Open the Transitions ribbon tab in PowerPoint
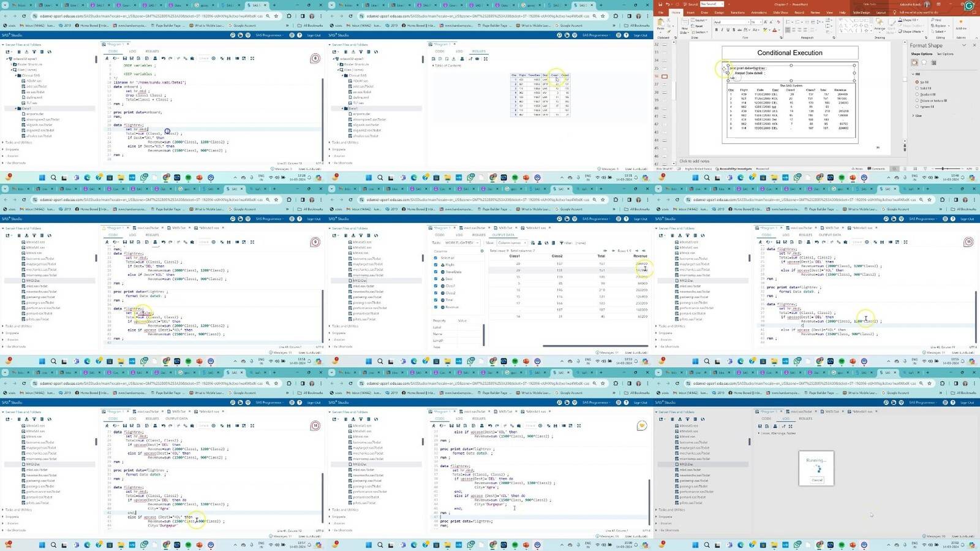The width and height of the screenshot is (980, 551). click(x=737, y=12)
